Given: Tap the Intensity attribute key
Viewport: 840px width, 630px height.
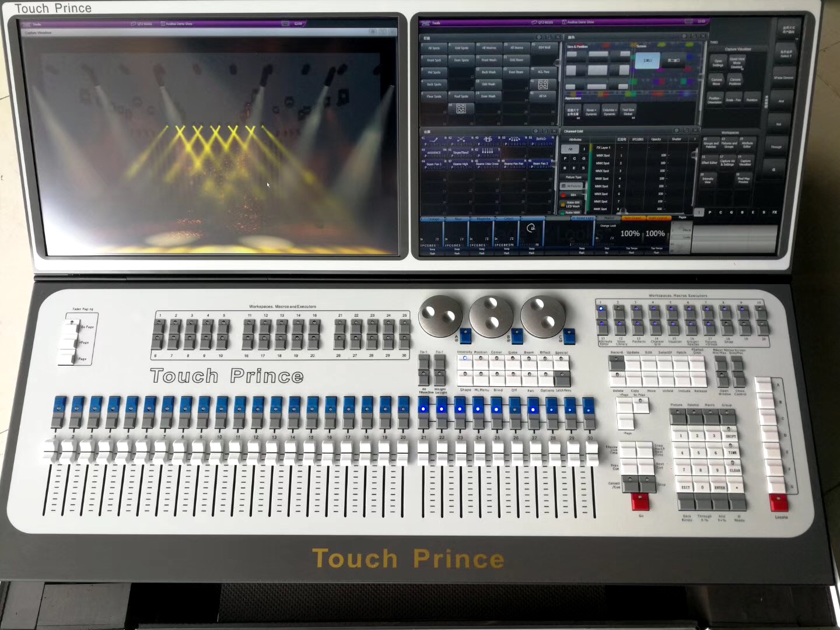Looking at the screenshot, I should pyautogui.click(x=464, y=362).
